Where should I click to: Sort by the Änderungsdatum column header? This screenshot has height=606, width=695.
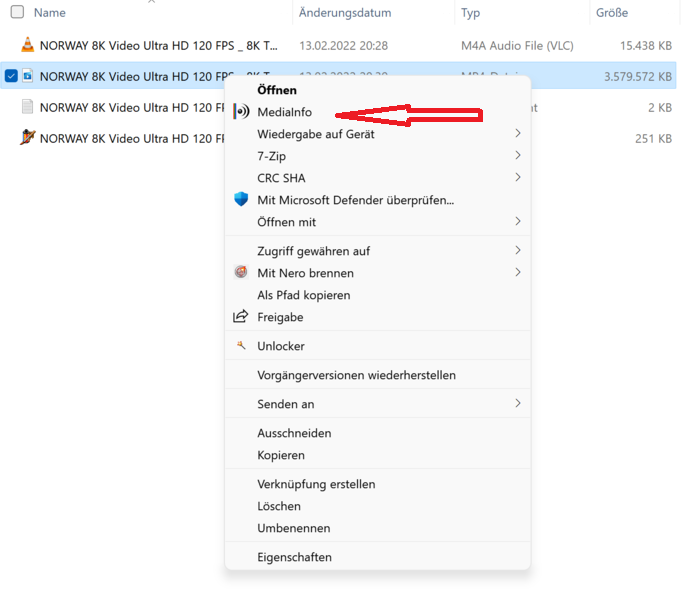[x=346, y=13]
